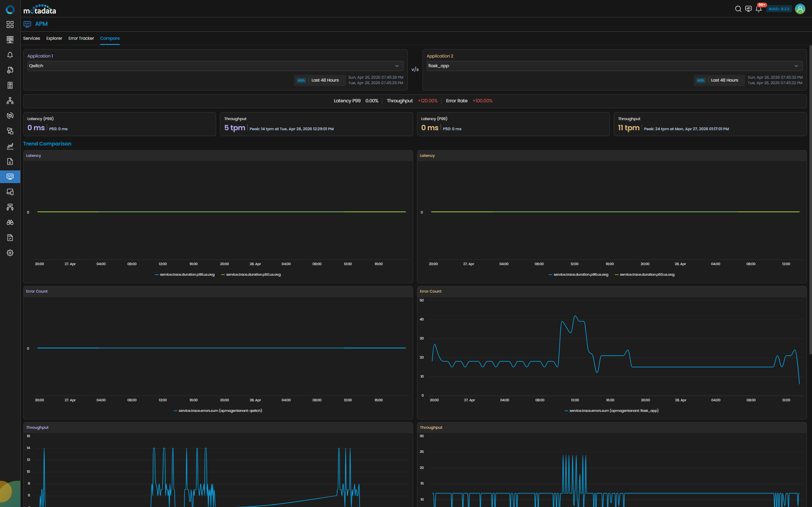Open global search magnifier icon
The height and width of the screenshot is (507, 812).
click(x=738, y=9)
